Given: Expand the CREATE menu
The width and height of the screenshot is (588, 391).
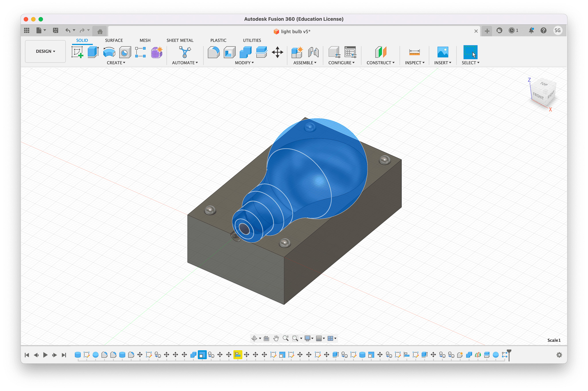Looking at the screenshot, I should tap(116, 63).
